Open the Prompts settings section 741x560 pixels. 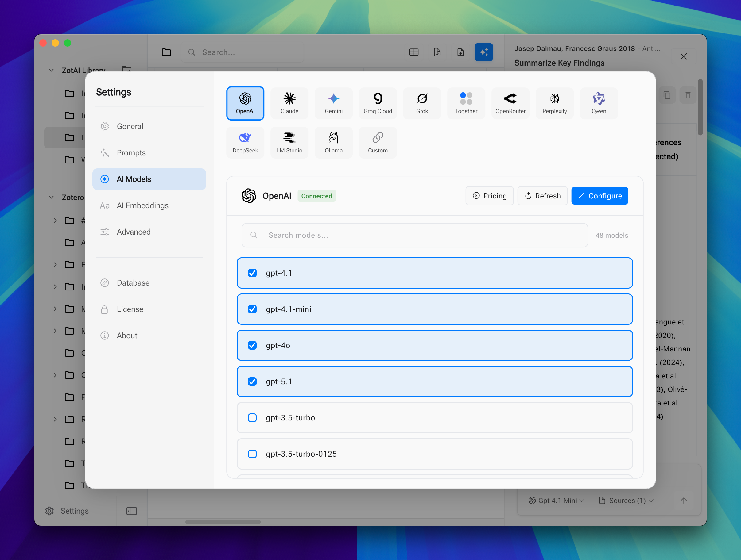click(x=131, y=153)
